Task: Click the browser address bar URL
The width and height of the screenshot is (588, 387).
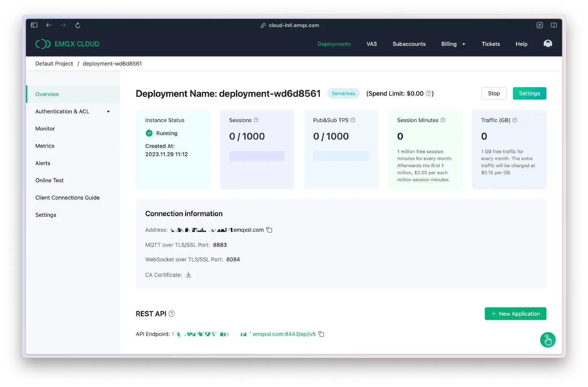Action: tap(294, 25)
